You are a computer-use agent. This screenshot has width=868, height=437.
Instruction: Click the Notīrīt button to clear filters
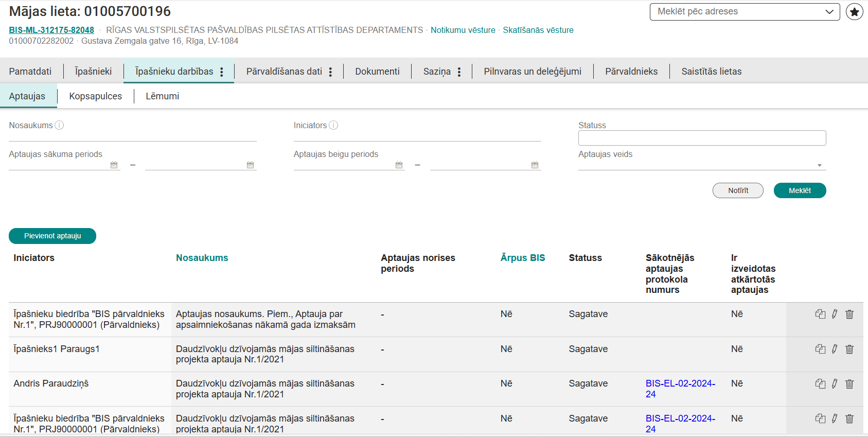pos(737,190)
